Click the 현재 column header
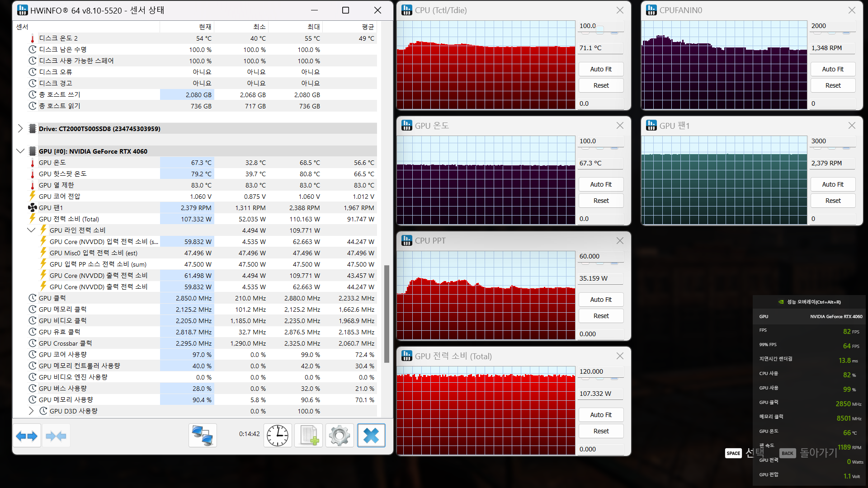 tap(205, 27)
